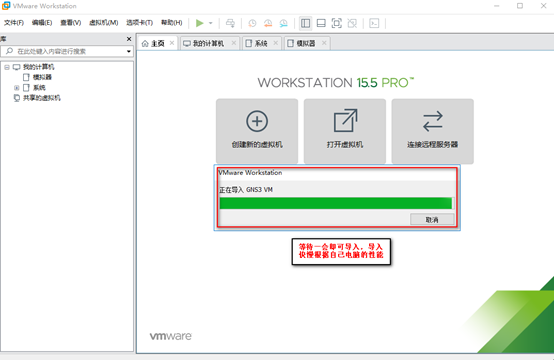Screen dimensions: 554x360
Task: Expand the 系统 tree node
Action: click(17, 88)
